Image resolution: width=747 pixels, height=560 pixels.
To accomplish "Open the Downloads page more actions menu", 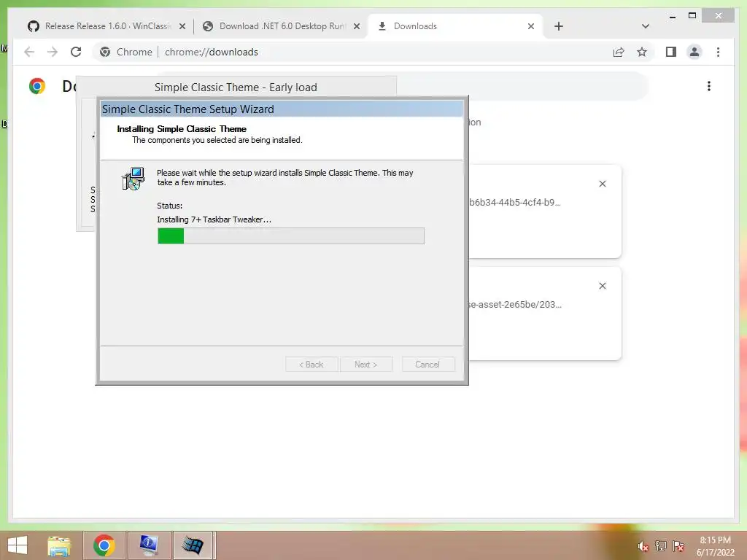I will [709, 86].
